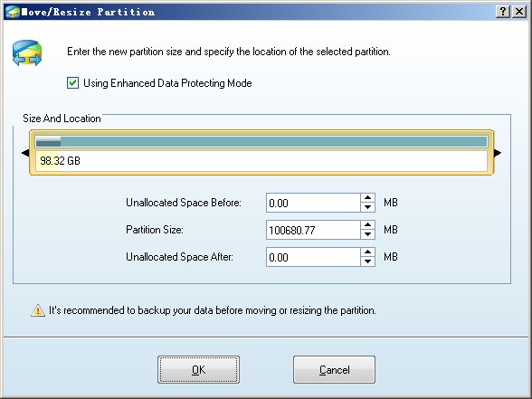The width and height of the screenshot is (532, 399).
Task: Click the Unallocated Space Before input field
Action: [313, 203]
